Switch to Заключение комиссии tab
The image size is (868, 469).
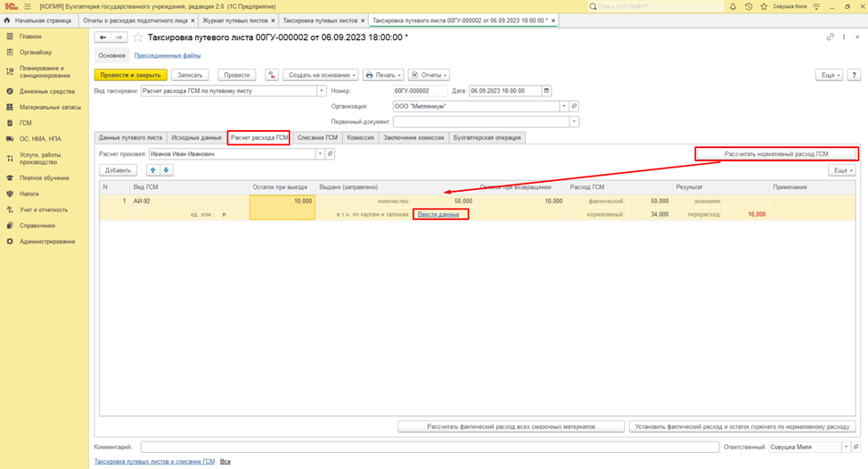(414, 138)
